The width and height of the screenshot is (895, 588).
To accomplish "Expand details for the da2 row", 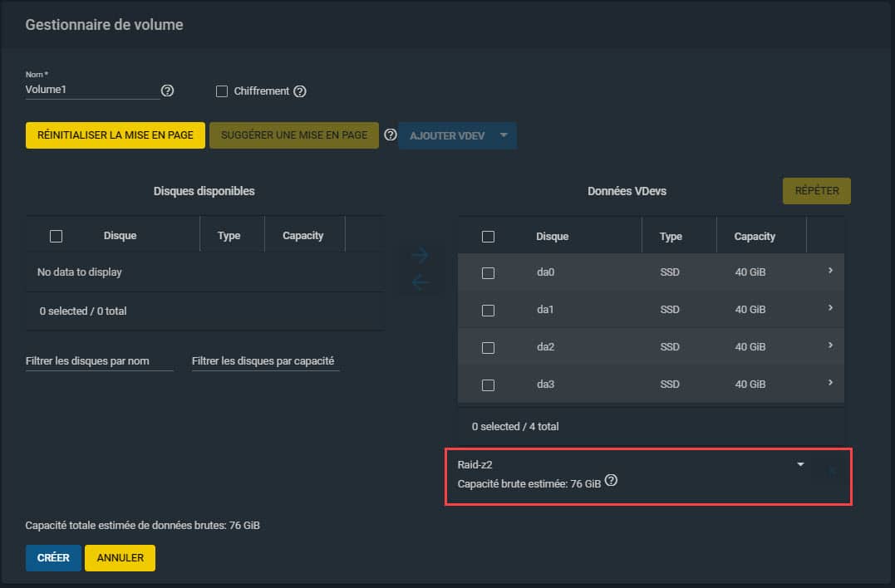I will 830,345.
